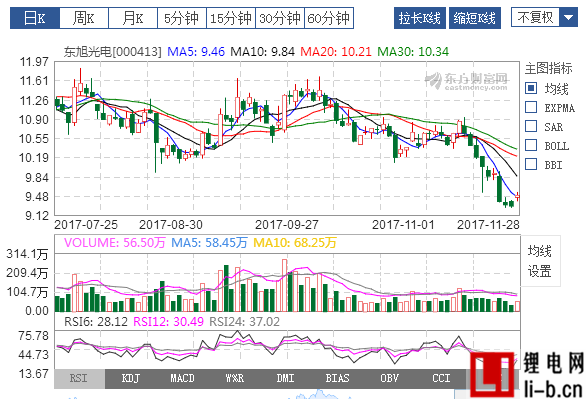This screenshot has width=586, height=399.
Task: Click the MA30: 10.34 legend value
Action: pyautogui.click(x=413, y=51)
